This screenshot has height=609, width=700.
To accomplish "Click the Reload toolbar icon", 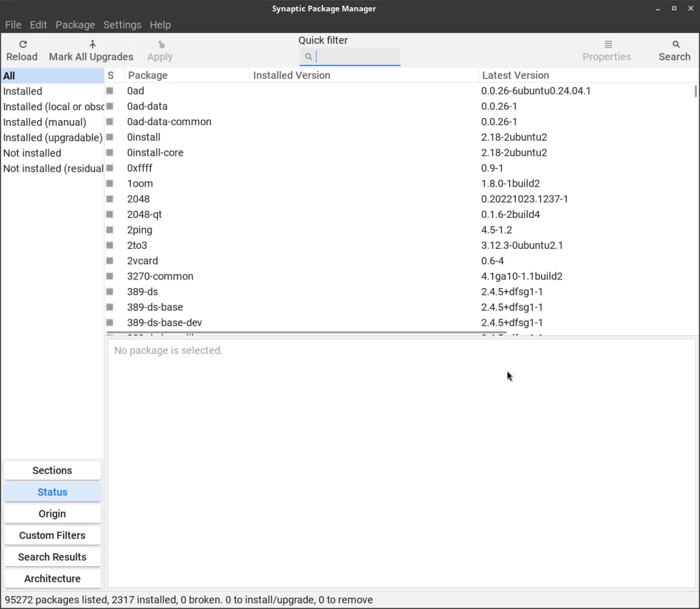I will point(23,44).
